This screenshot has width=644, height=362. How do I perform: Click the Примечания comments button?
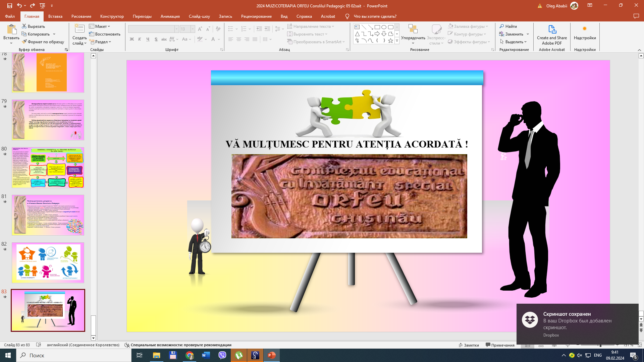tap(500, 345)
